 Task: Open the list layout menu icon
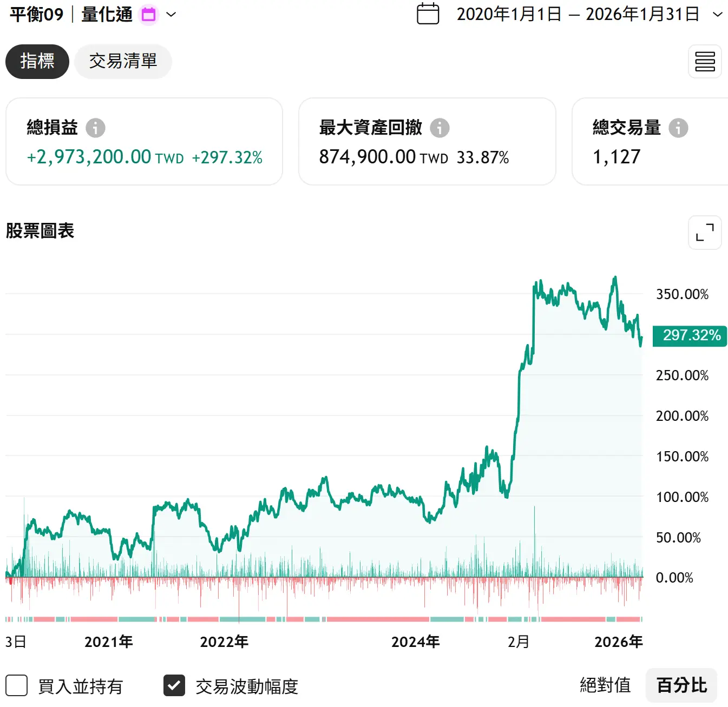tap(705, 62)
